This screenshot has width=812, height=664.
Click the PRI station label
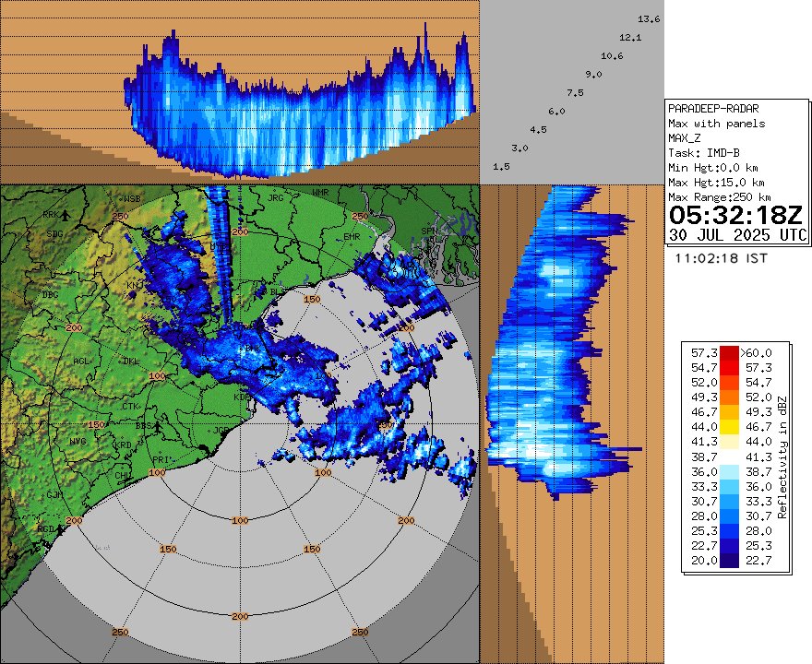tap(161, 459)
